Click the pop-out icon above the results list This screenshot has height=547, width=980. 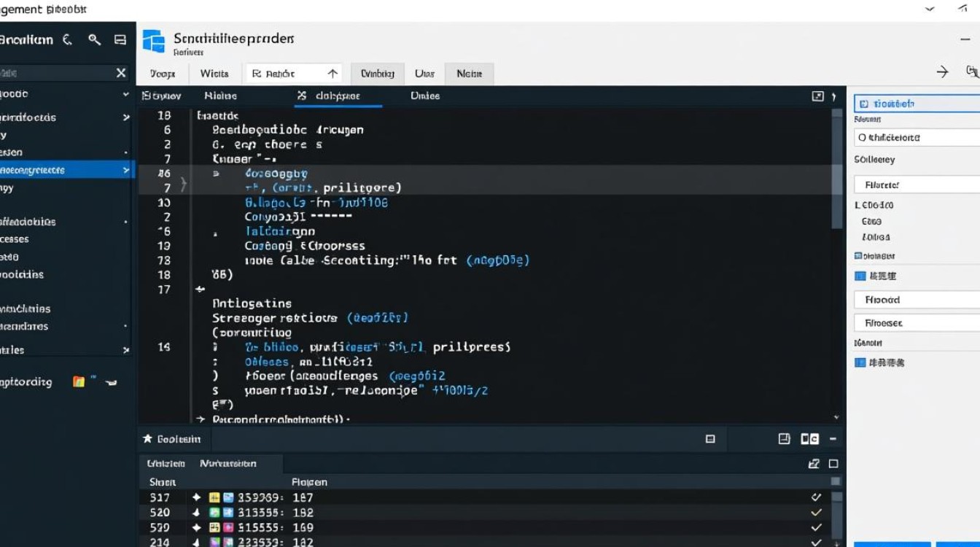pos(814,464)
